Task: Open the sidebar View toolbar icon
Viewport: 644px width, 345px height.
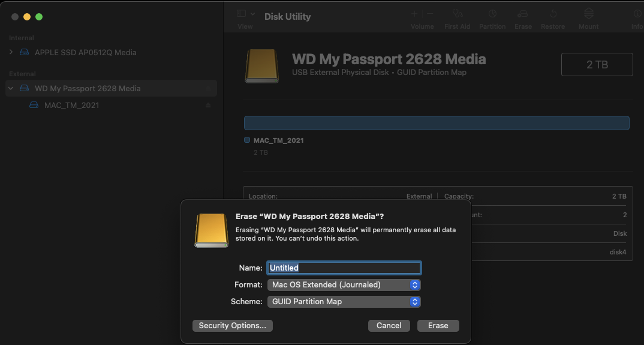Action: [241, 14]
